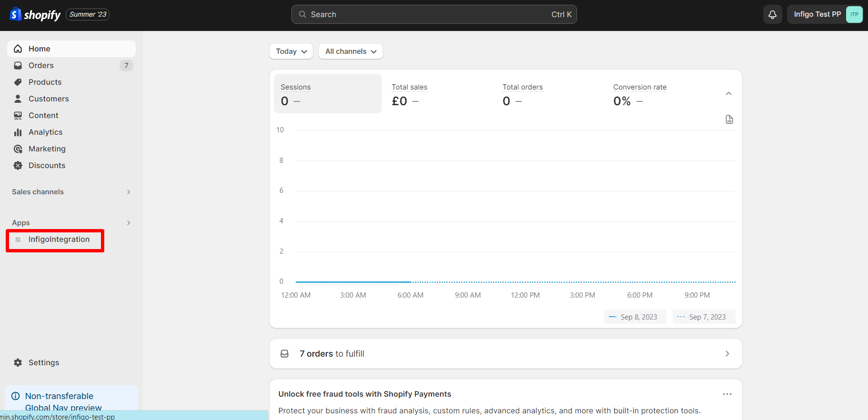
Task: Click the Discounts badge icon
Action: 18,165
